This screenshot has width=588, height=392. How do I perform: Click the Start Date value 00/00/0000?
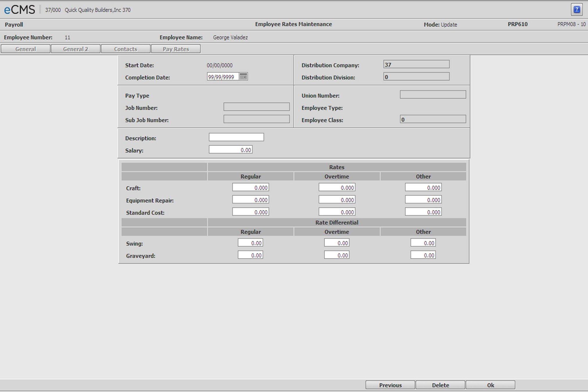[x=220, y=65]
